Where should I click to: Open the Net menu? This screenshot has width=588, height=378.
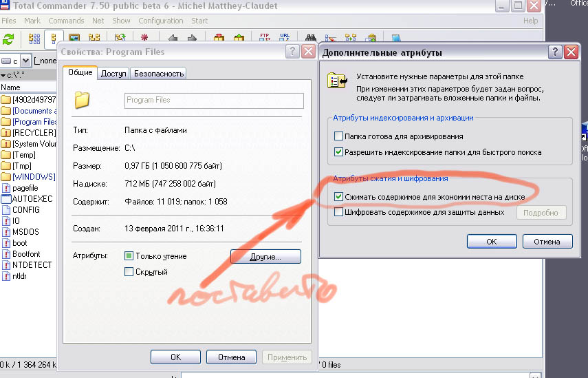tap(98, 21)
